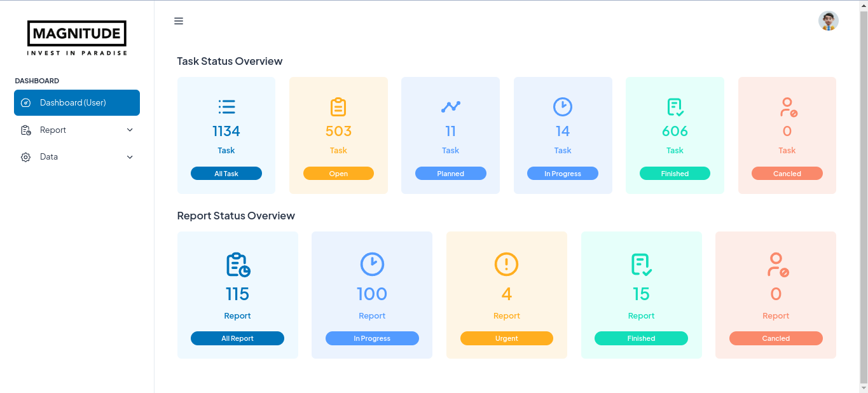Click the 503 task count
This screenshot has width=868, height=393.
pos(338,131)
